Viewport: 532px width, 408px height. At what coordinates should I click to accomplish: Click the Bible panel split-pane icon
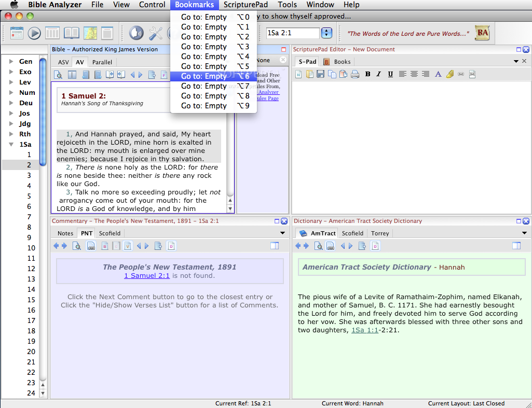72,75
